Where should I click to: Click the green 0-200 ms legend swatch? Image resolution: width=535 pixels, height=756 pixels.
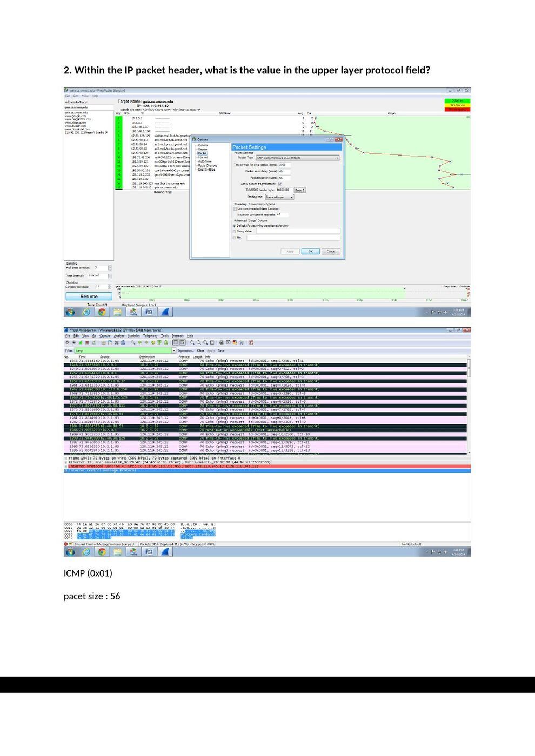click(458, 101)
